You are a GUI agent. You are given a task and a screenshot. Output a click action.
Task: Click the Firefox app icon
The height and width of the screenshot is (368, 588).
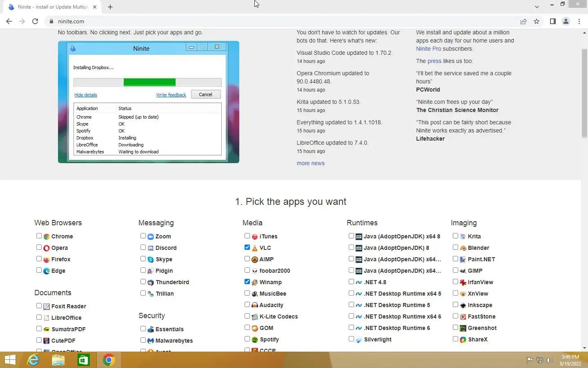(x=47, y=259)
